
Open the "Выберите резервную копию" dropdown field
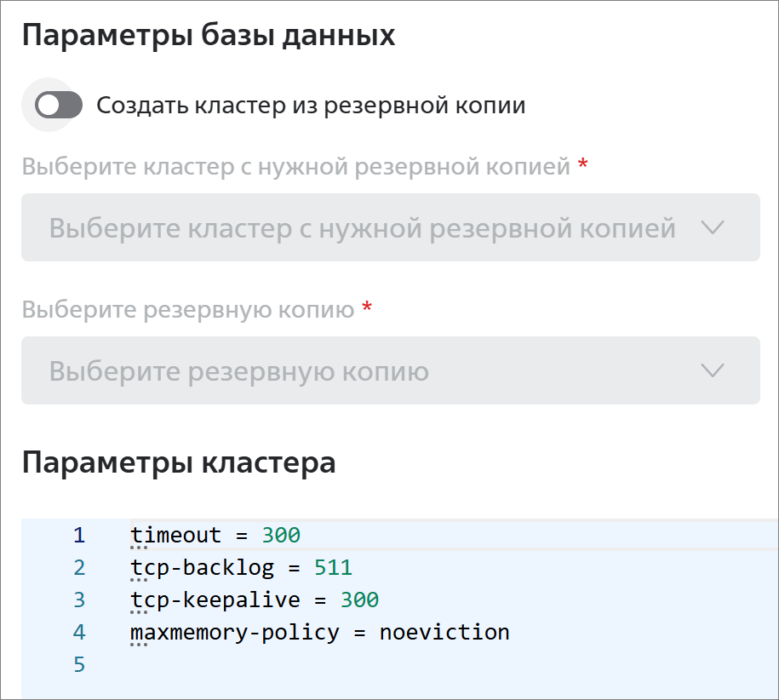[391, 370]
